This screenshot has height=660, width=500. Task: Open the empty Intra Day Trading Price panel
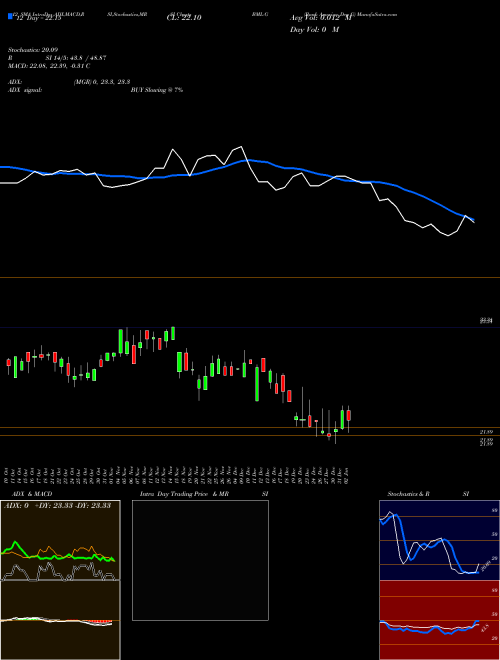[x=200, y=560]
